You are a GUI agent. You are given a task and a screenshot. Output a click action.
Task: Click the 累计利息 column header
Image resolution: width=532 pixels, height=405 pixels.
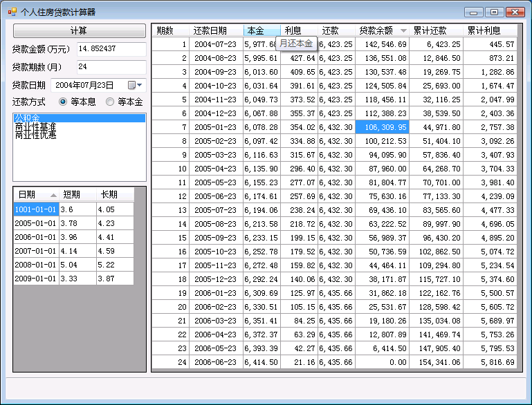click(490, 30)
